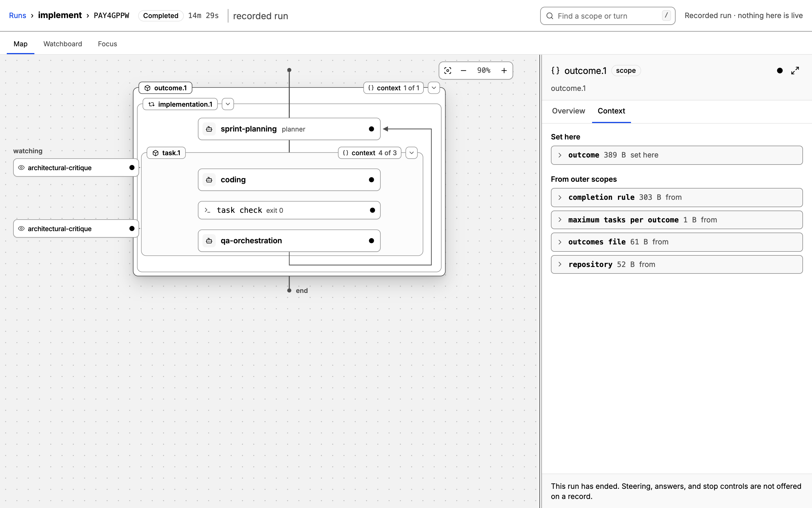Image resolution: width=812 pixels, height=508 pixels.
Task: Expand the outcome.1 side panel to full size
Action: click(795, 71)
